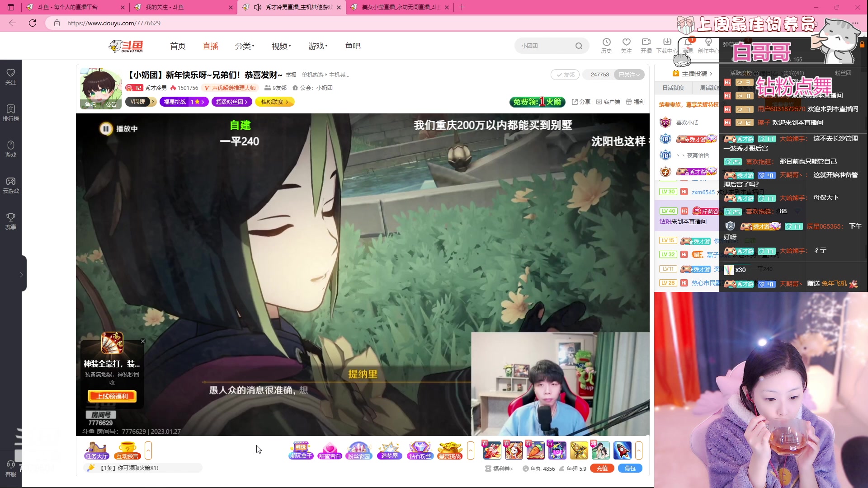
Task: Click the 开播 camera icon
Action: click(x=646, y=46)
